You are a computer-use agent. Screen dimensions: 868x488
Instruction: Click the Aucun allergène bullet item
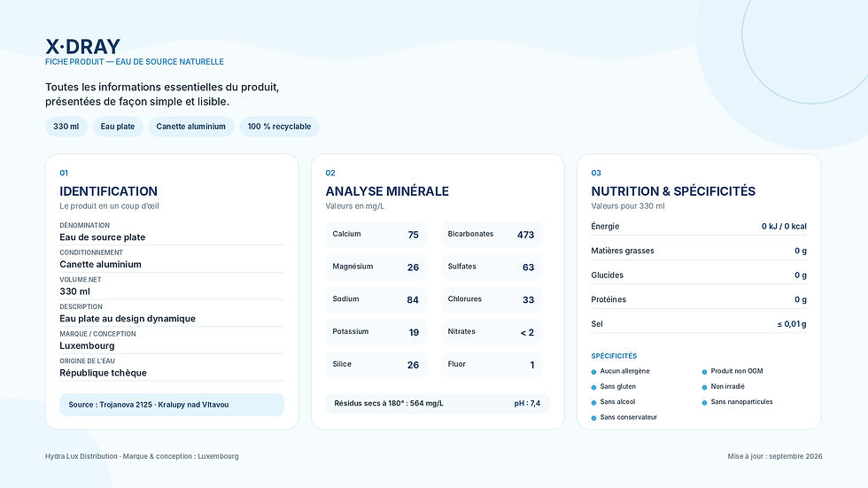pyautogui.click(x=621, y=371)
